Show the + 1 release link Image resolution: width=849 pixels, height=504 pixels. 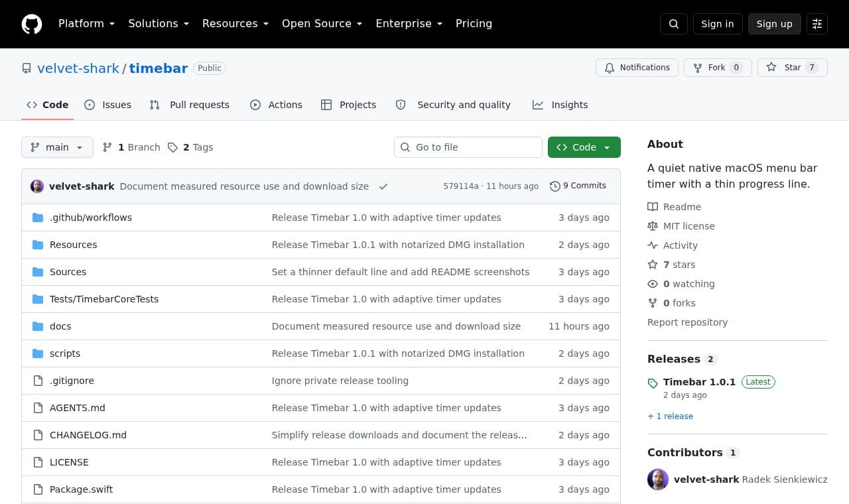[x=670, y=416]
